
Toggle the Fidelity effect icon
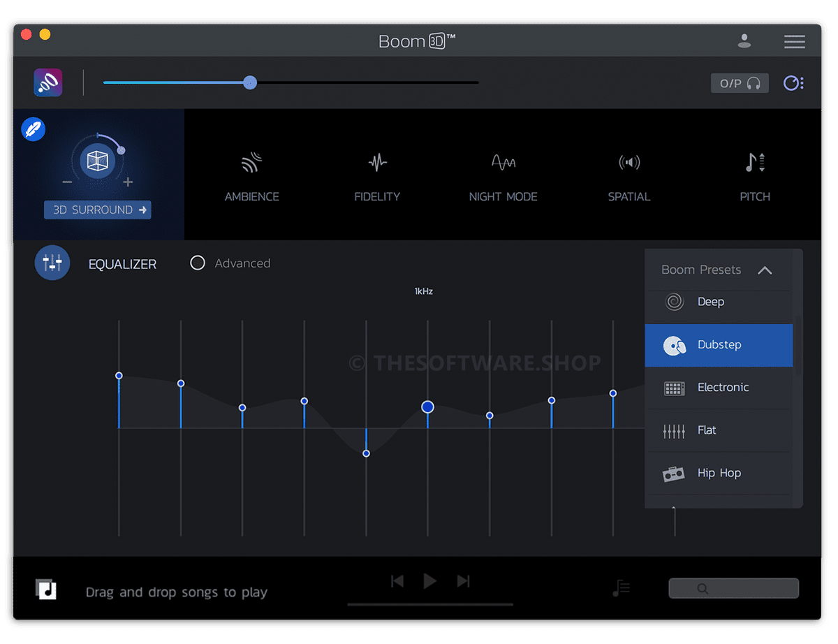click(377, 163)
